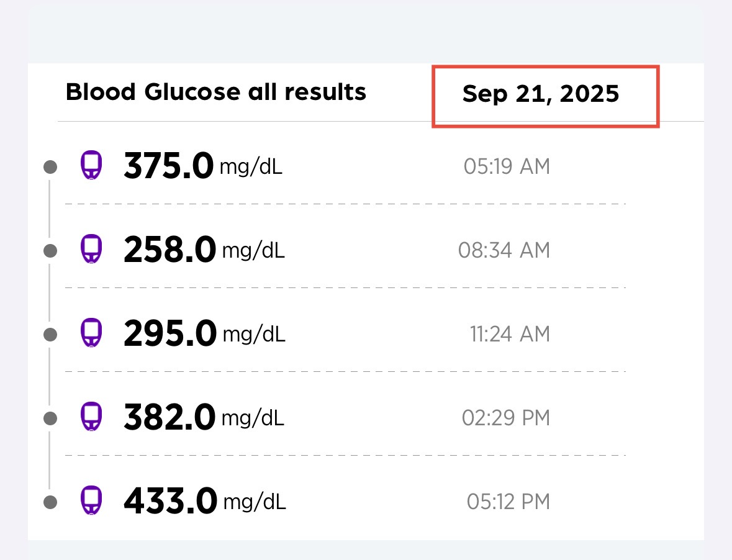
Task: Open the meter icon for 382.0 reading
Action: pos(91,417)
